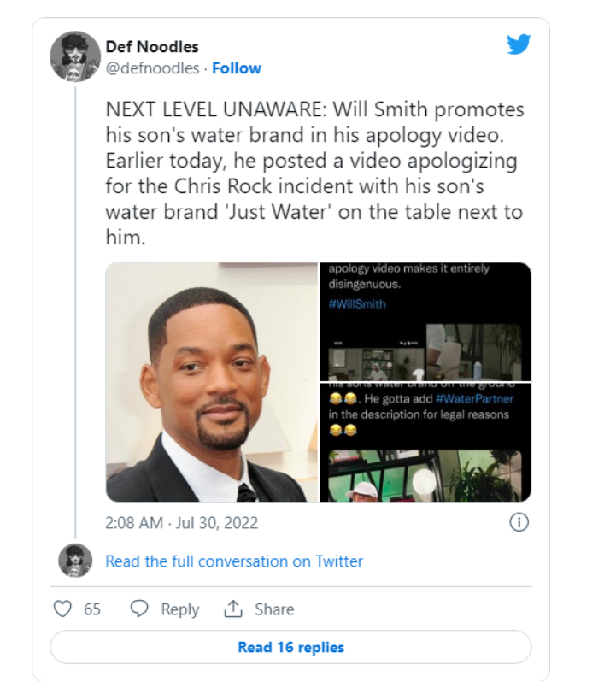Viewport: 616px width, 682px height.
Task: Follow the @defnoodles account
Action: 237,68
